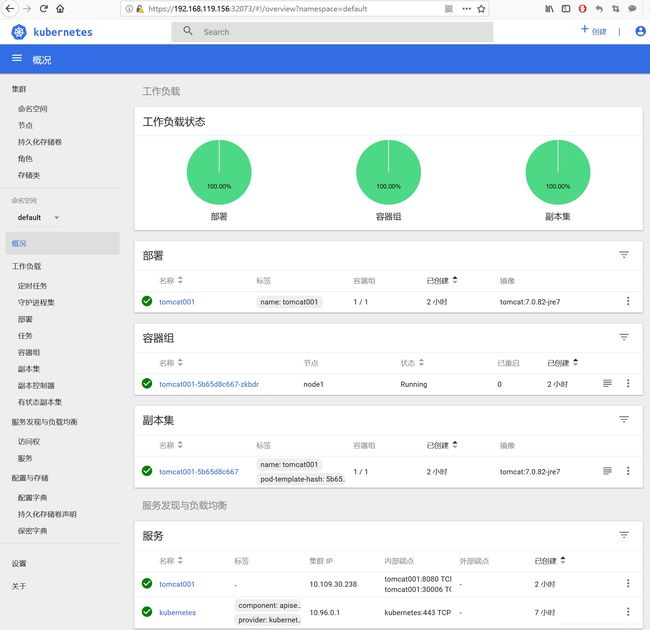Open 命名空间 in the sidebar
Screen dimensions: 650x630
click(x=32, y=109)
